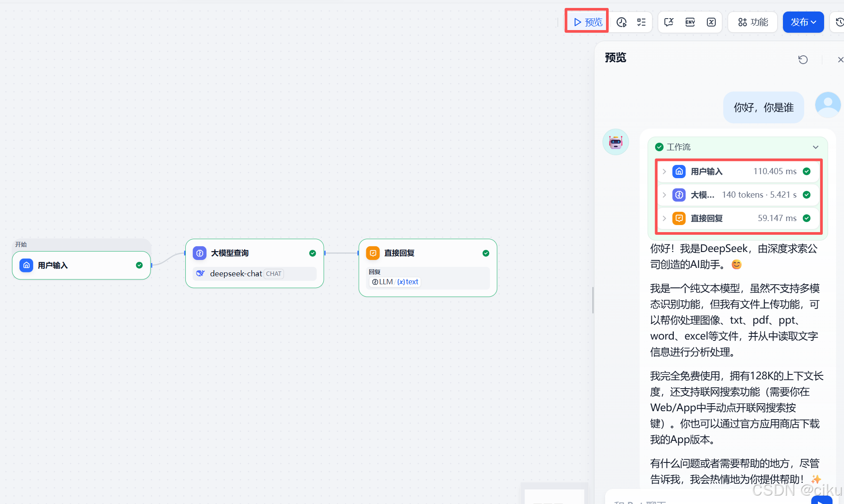Click the green check on 用户输入 node

[139, 265]
